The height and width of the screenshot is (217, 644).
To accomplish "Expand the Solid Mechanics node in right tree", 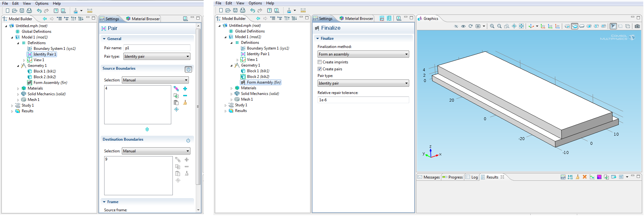I will (x=232, y=94).
